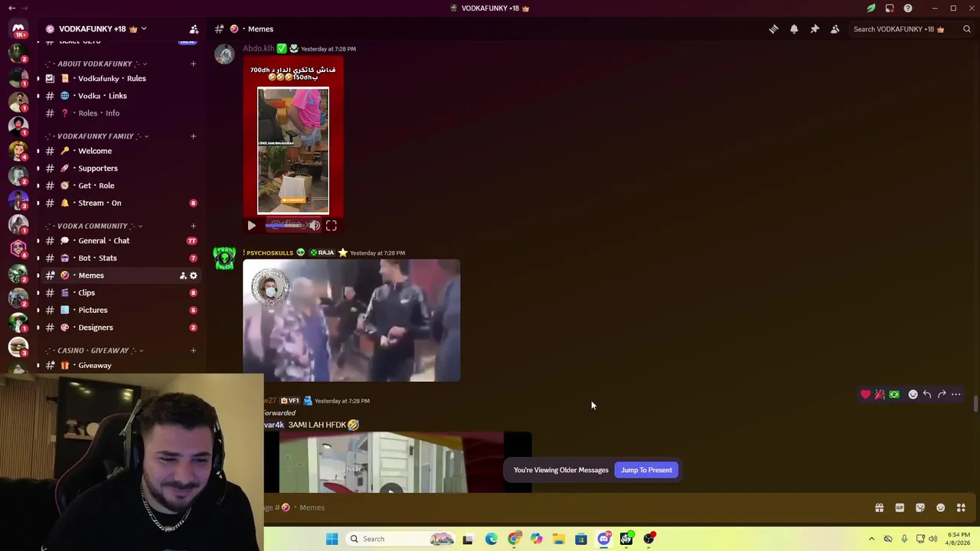Click Jump To Present button
The image size is (980, 551).
646,470
